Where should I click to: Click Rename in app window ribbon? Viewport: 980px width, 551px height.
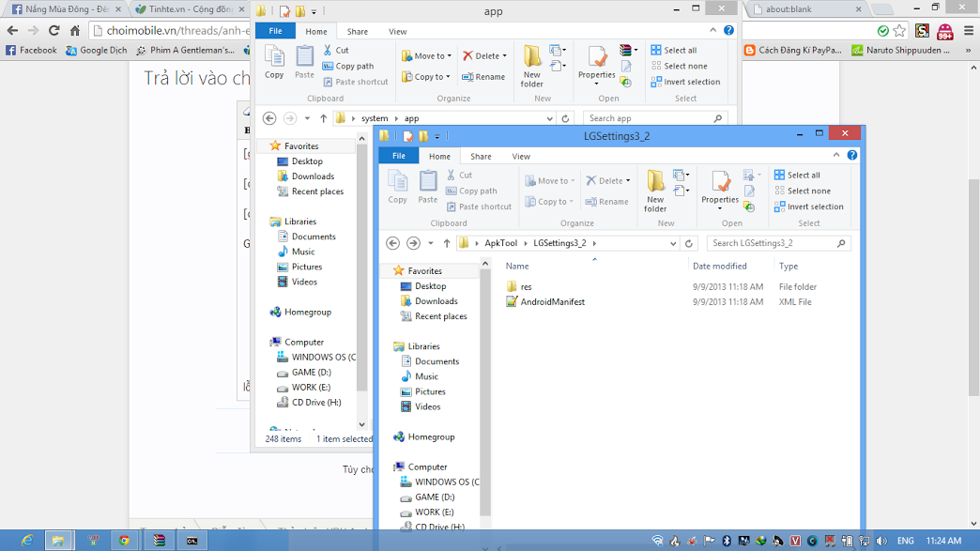coord(483,77)
